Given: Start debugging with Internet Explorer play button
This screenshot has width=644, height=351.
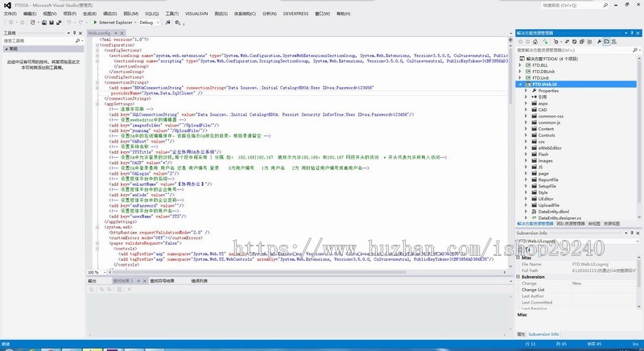Looking at the screenshot, I should pyautogui.click(x=95, y=23).
